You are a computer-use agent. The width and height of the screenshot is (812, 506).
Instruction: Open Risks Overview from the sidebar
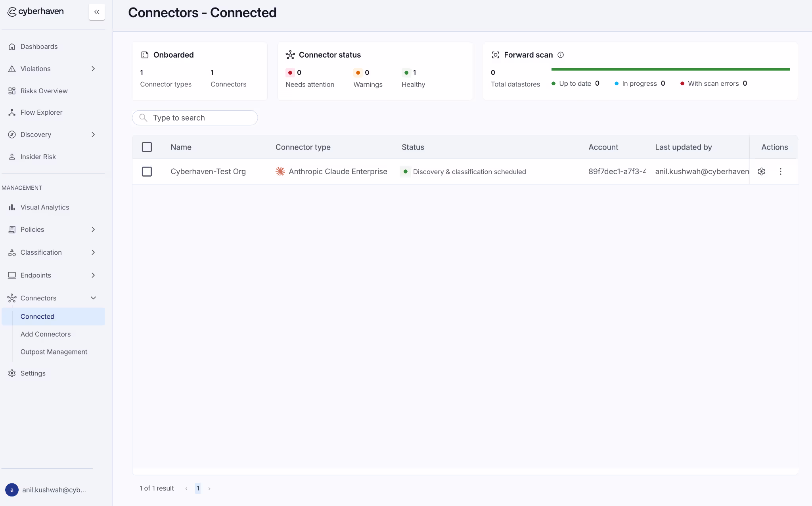coord(44,91)
